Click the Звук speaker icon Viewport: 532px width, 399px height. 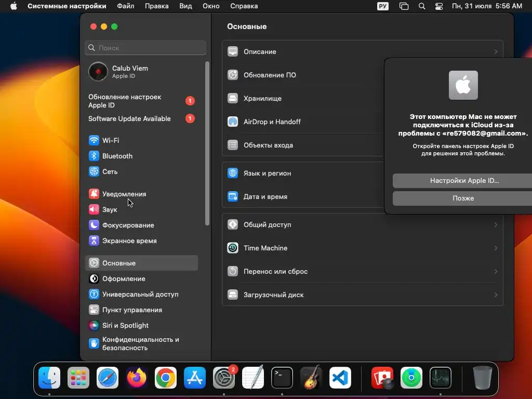coord(94,209)
